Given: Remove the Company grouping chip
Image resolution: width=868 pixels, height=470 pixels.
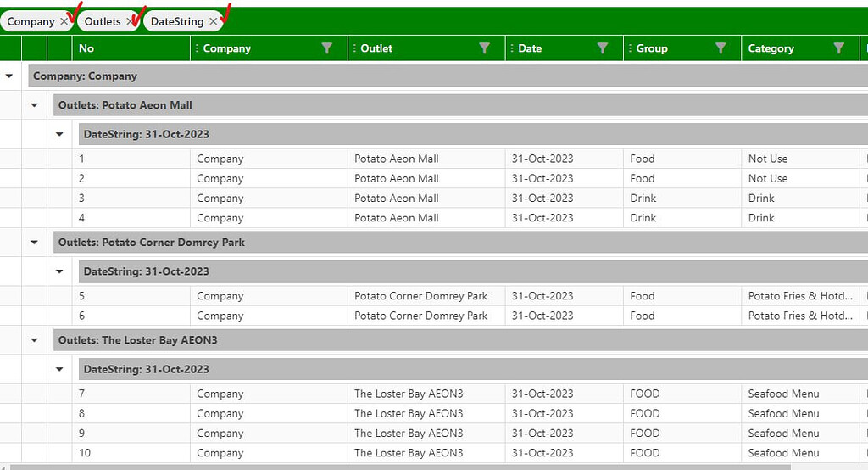Looking at the screenshot, I should (64, 21).
